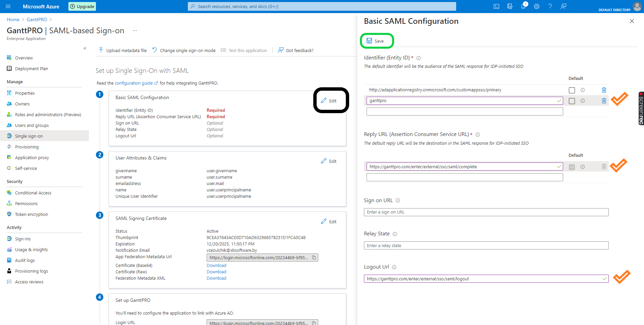Image resolution: width=644 pixels, height=325 pixels.
Task: Click the Logout Url field
Action: 486,279
